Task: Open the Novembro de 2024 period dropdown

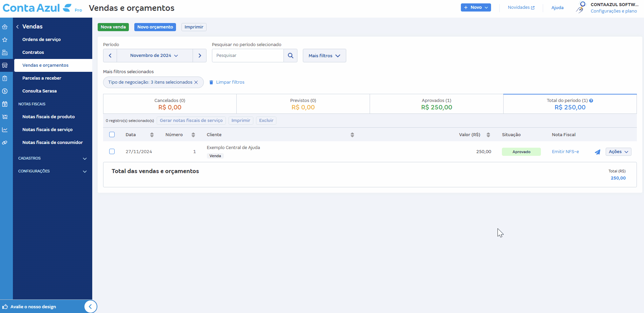Action: click(x=154, y=56)
